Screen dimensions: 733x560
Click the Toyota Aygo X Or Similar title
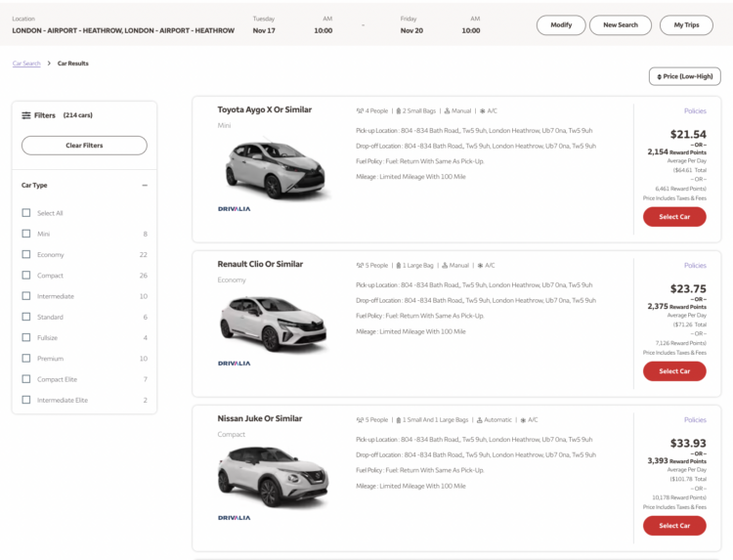[x=265, y=109]
